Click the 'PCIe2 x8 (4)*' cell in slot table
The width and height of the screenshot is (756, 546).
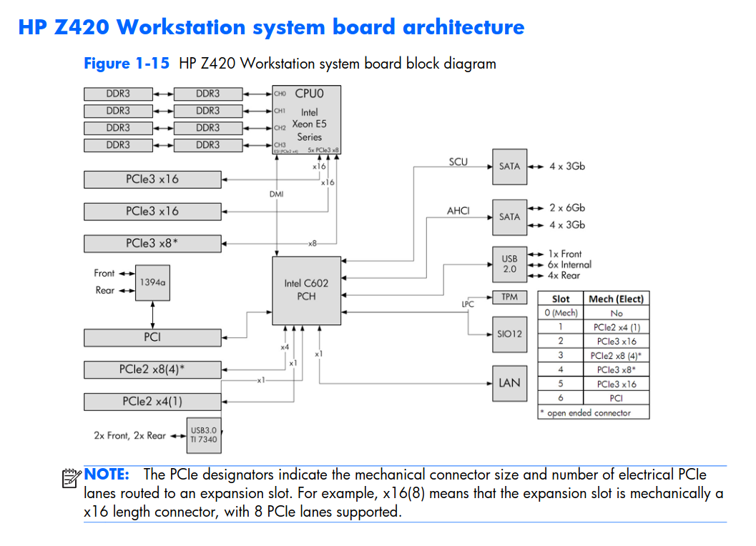[617, 356]
